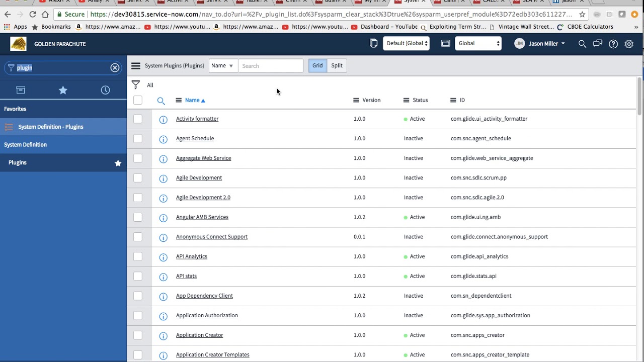
Task: Click the list Search text field
Action: pyautogui.click(x=271, y=66)
